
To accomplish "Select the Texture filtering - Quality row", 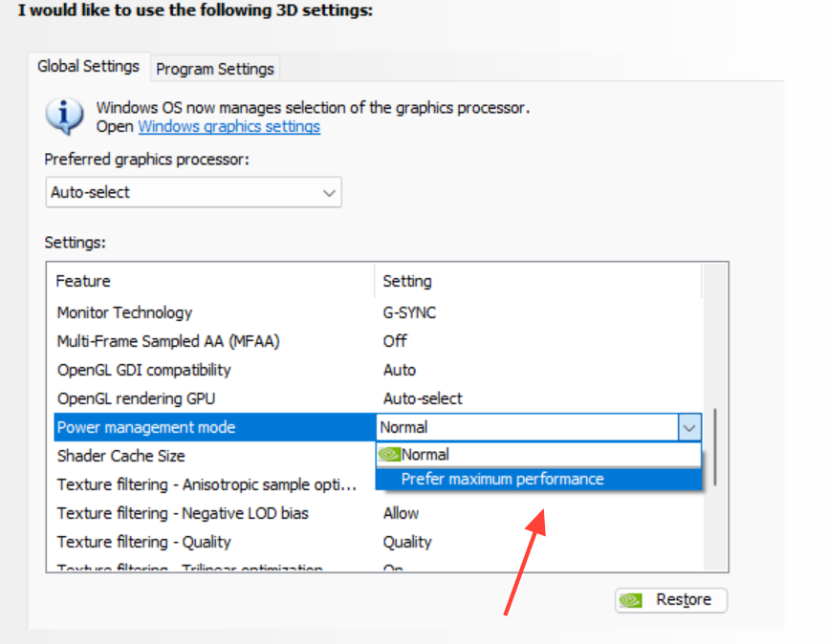I will (x=378, y=542).
